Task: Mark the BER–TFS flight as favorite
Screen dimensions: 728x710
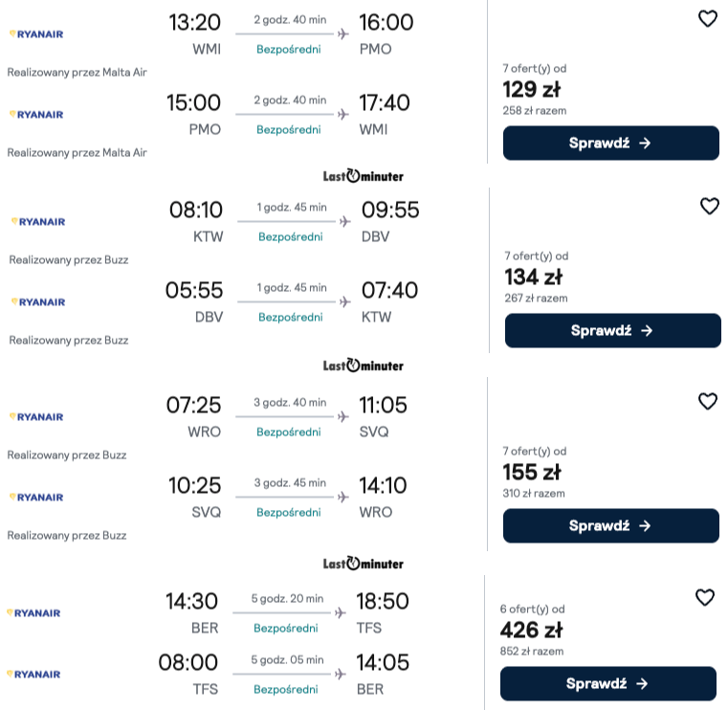Action: tap(705, 598)
